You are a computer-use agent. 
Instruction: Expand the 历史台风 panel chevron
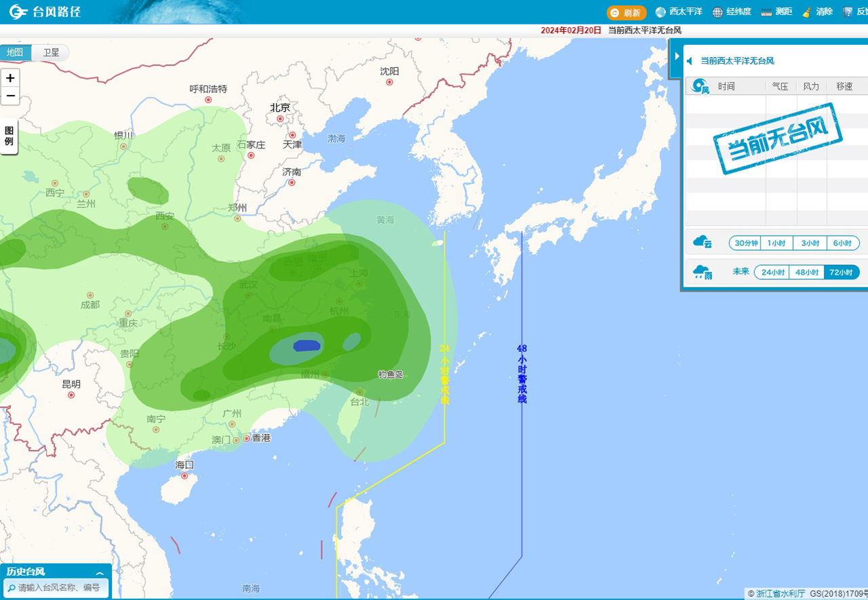100,573
